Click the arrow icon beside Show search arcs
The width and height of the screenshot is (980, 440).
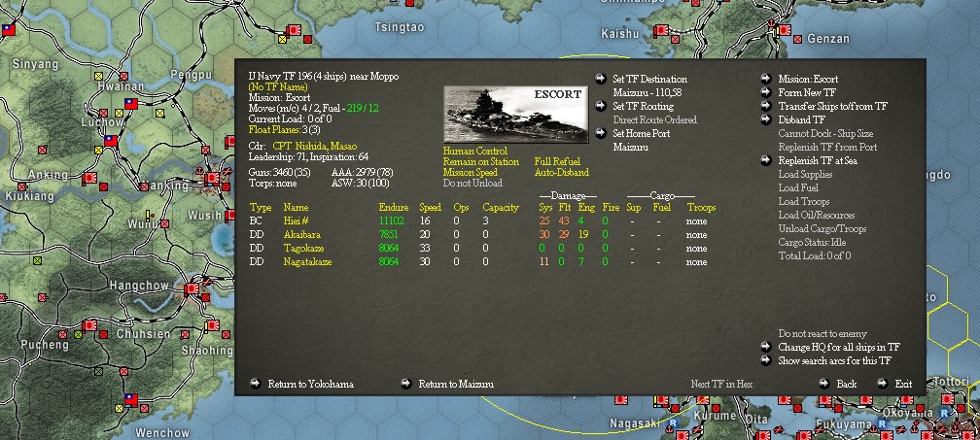coord(766,360)
